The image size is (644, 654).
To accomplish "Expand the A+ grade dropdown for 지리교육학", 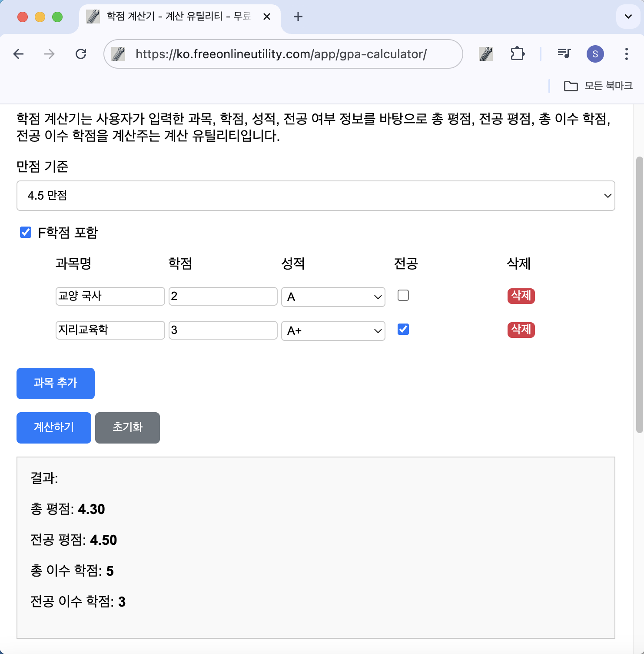I will 333,331.
